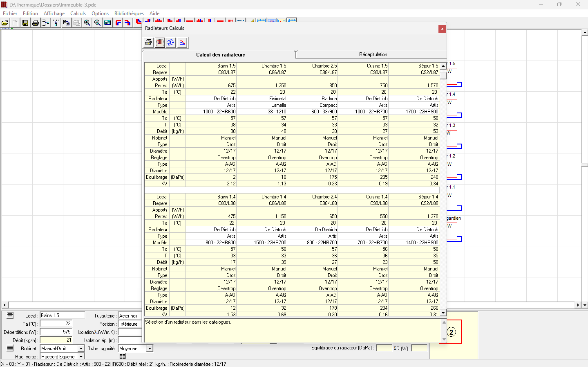
Task: Paste using the clipboard icon
Action: pyautogui.click(x=76, y=23)
